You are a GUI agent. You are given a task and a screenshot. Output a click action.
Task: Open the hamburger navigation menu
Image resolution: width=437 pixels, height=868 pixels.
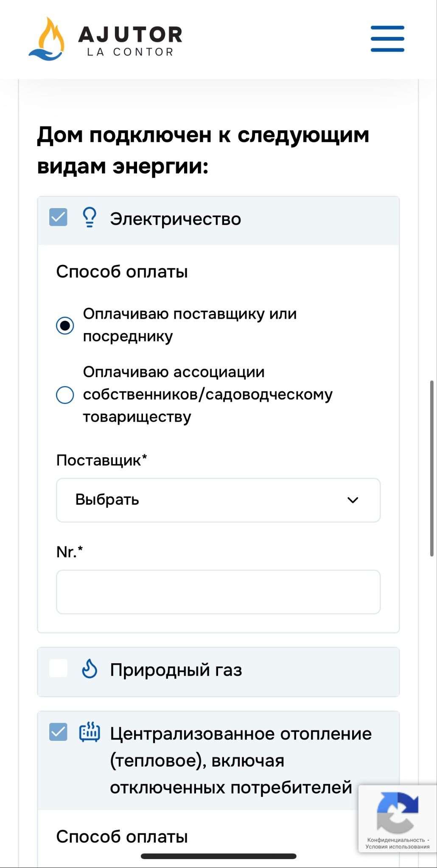pos(387,39)
